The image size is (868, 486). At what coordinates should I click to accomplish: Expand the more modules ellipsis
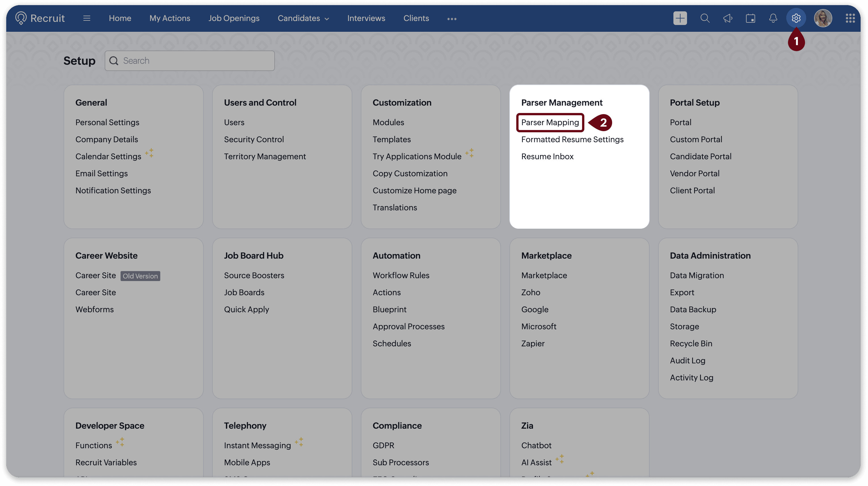[x=452, y=19]
